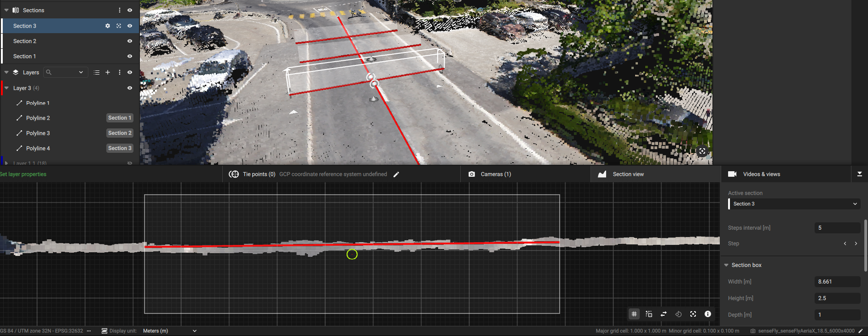Screen dimensions: 868x336
Task: Click the swap direction arrows icon
Action: coord(664,314)
